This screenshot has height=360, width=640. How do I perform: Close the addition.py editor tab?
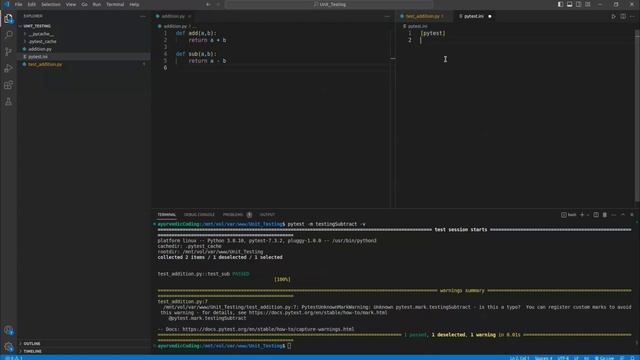pos(190,16)
